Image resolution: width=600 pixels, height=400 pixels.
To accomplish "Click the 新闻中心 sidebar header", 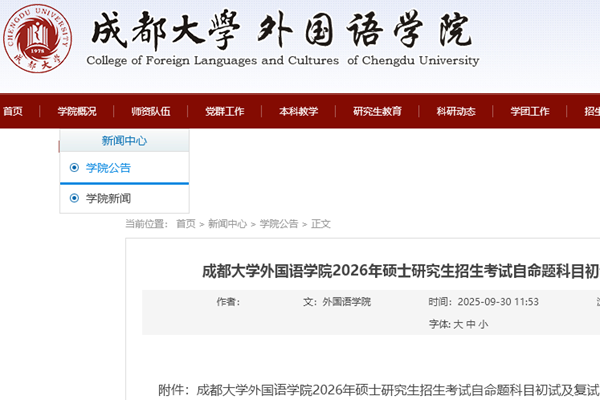I will pyautogui.click(x=124, y=141).
